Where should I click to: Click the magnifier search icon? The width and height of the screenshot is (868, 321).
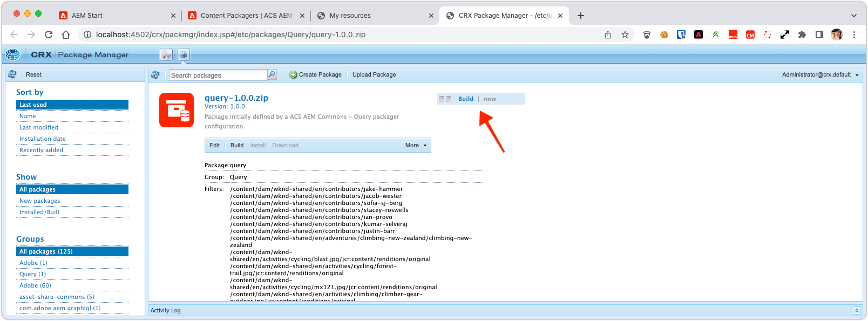coord(272,75)
